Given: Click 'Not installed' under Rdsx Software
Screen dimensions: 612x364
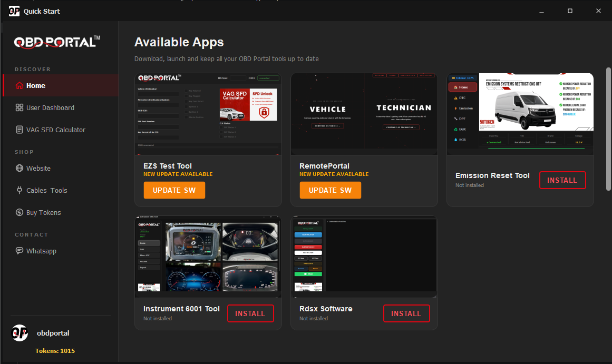Looking at the screenshot, I should (x=314, y=318).
